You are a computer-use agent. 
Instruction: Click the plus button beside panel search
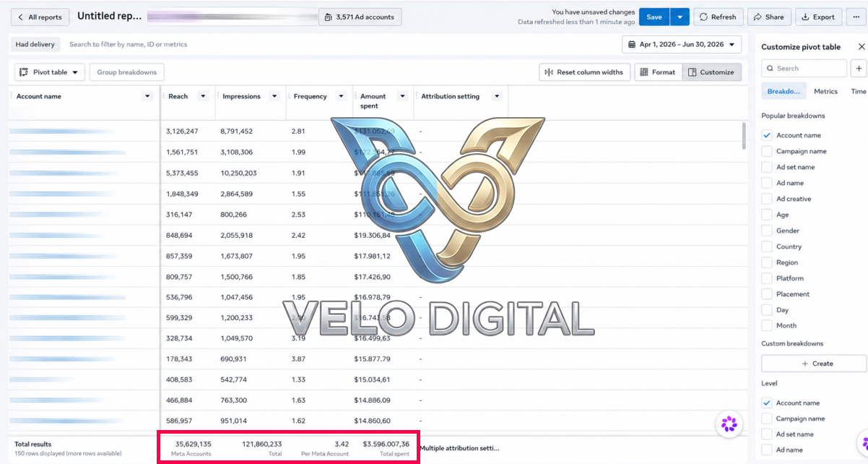[859, 69]
